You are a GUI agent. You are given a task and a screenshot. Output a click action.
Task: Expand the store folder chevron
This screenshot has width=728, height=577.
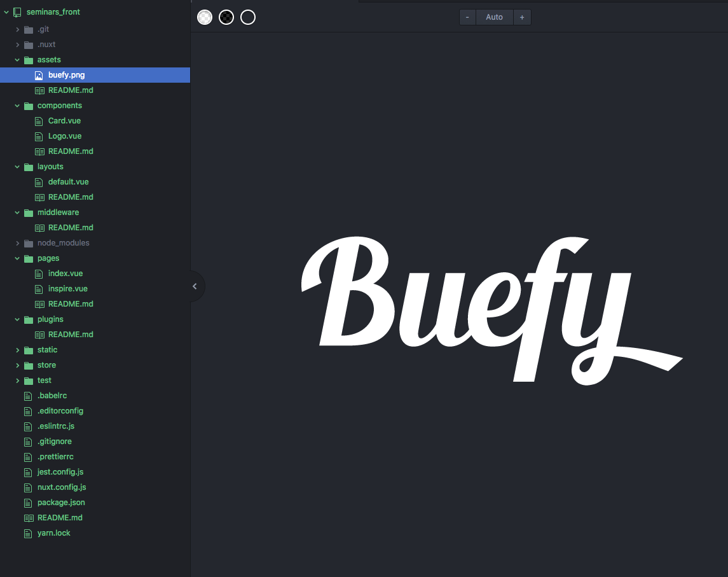18,365
